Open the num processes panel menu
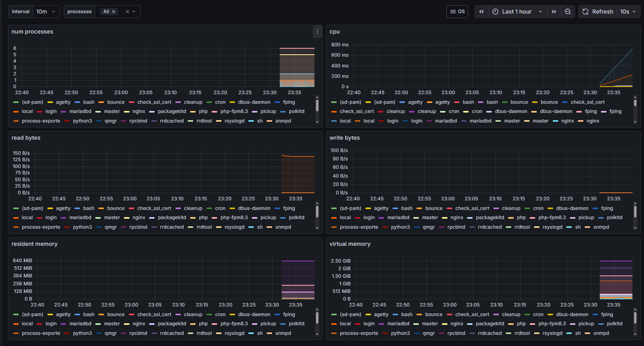The width and height of the screenshot is (644, 346). click(x=317, y=32)
